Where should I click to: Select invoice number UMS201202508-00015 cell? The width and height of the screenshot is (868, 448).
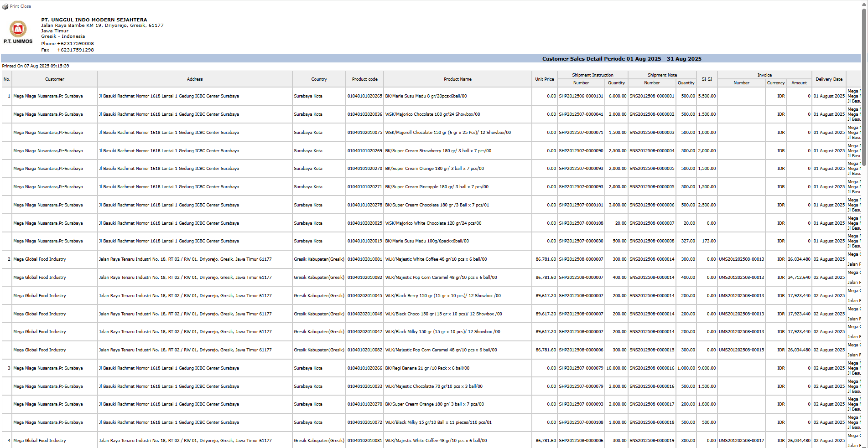coord(741,350)
